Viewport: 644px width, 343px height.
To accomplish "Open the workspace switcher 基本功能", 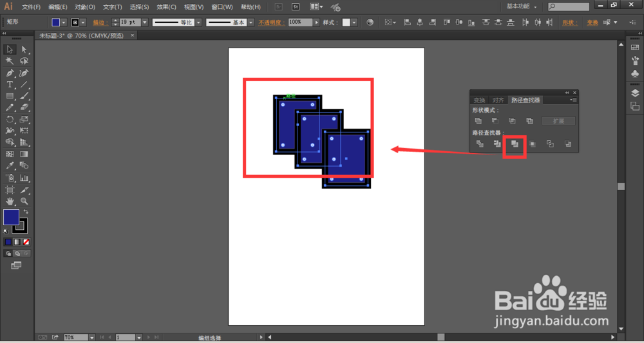I will (522, 6).
